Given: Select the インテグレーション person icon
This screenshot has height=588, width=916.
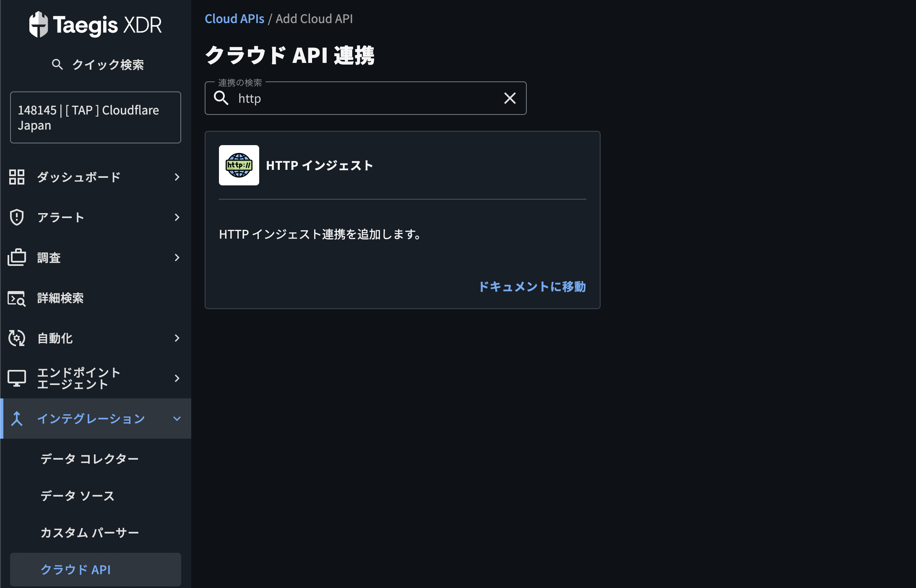Looking at the screenshot, I should tap(17, 418).
